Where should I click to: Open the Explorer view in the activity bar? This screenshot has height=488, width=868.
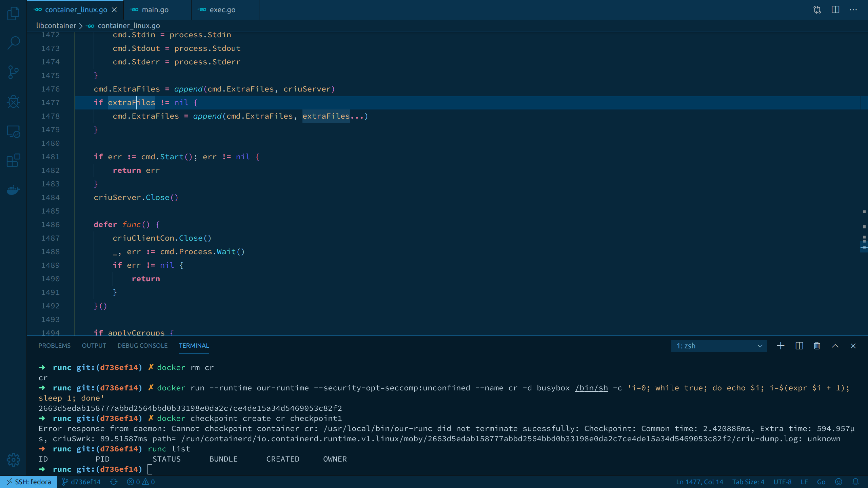tap(13, 14)
